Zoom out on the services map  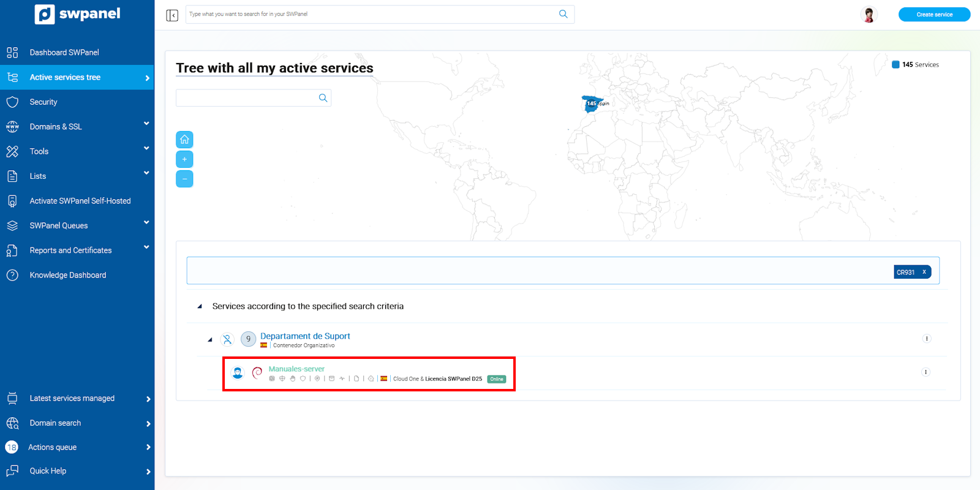pos(184,179)
